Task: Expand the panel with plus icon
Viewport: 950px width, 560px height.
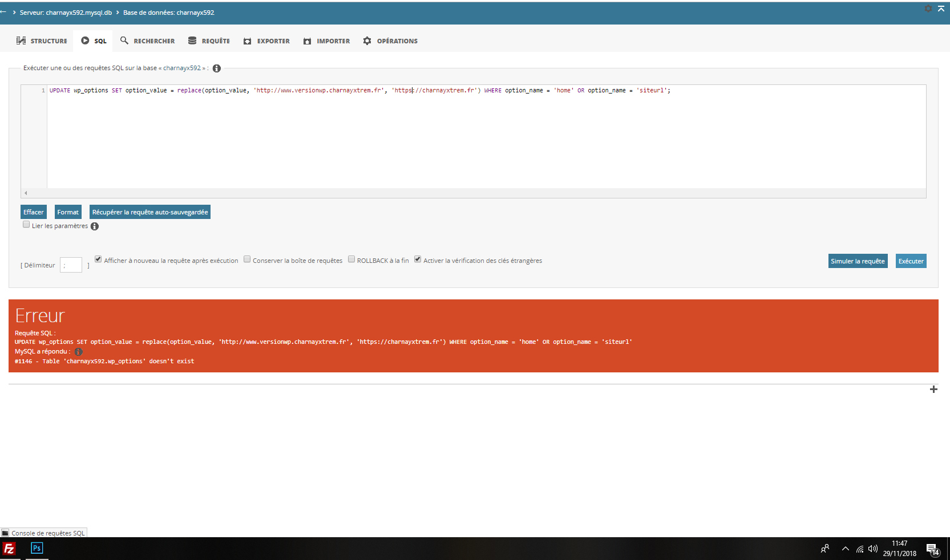Action: [x=933, y=389]
